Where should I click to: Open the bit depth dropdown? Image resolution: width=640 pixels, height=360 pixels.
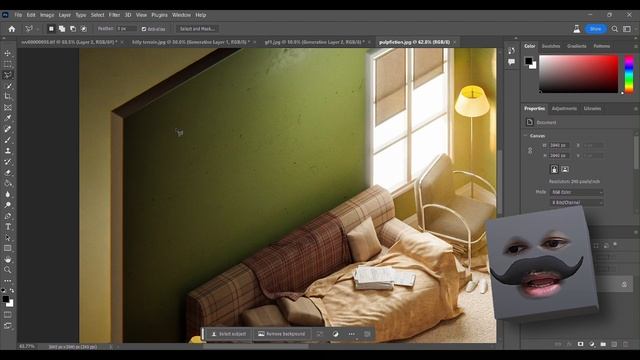(x=577, y=202)
